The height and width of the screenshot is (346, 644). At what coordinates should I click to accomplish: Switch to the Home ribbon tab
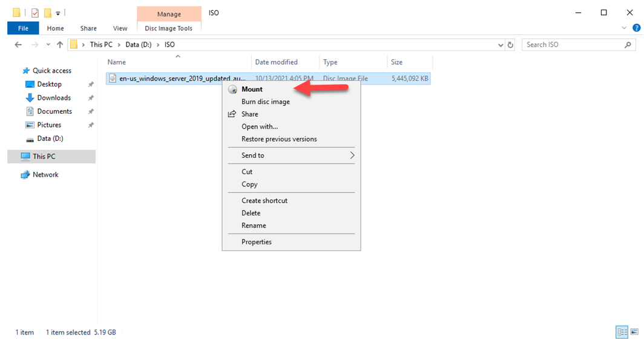(x=55, y=28)
